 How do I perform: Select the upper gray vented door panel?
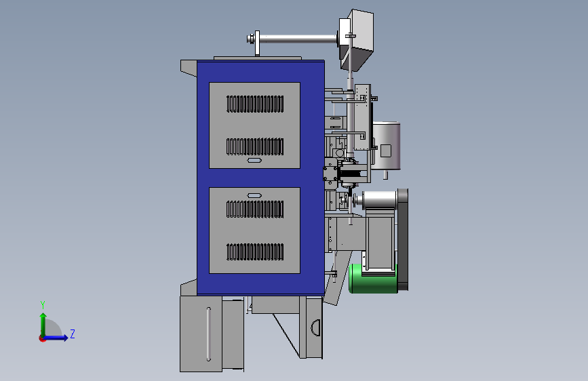[254, 125]
